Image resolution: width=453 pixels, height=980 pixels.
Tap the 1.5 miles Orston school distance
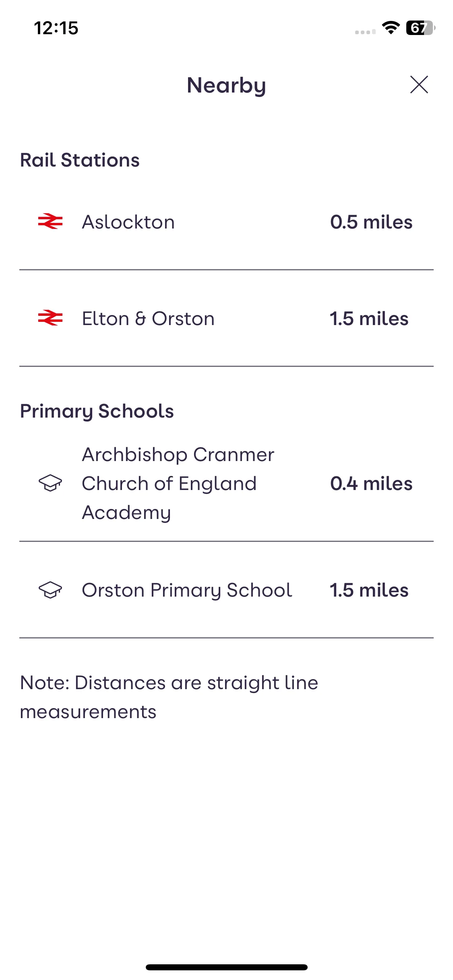369,590
